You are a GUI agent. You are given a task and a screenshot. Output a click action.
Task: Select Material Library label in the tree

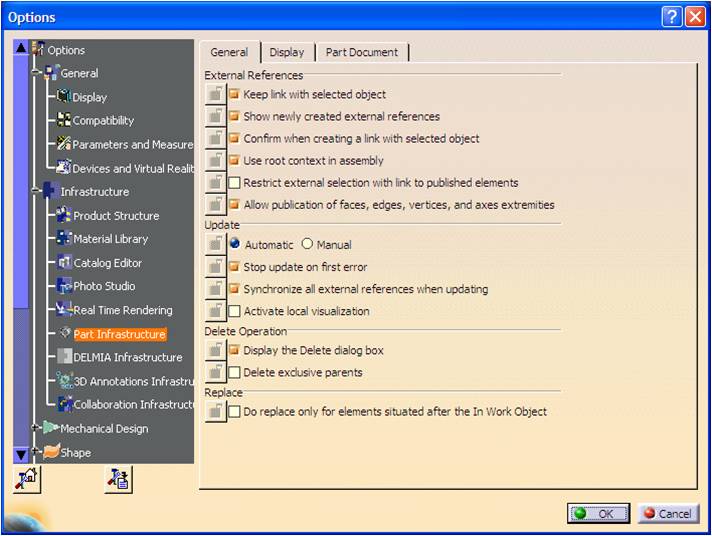[x=111, y=239]
